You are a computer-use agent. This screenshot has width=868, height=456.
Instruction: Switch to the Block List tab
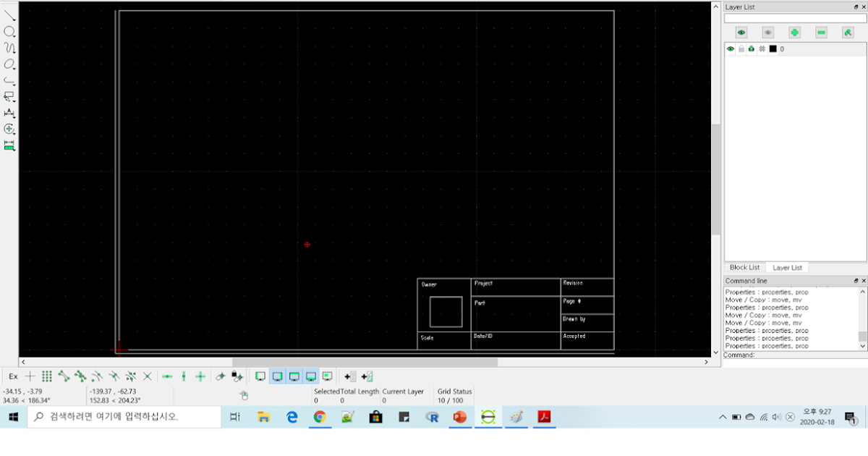744,267
